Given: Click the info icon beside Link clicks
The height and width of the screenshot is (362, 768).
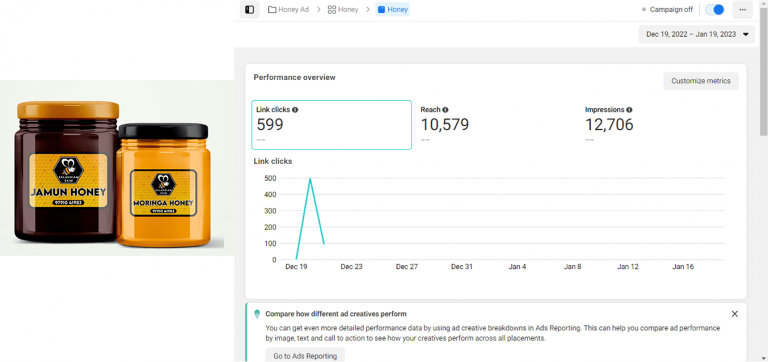Looking at the screenshot, I should pyautogui.click(x=295, y=110).
